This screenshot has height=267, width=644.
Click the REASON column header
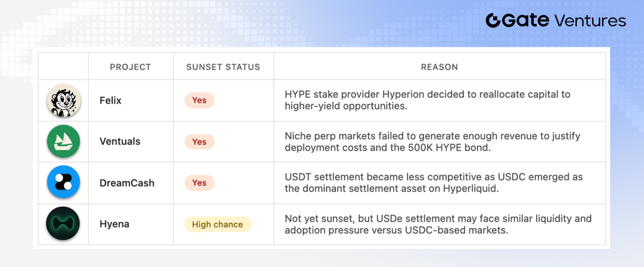coord(440,67)
